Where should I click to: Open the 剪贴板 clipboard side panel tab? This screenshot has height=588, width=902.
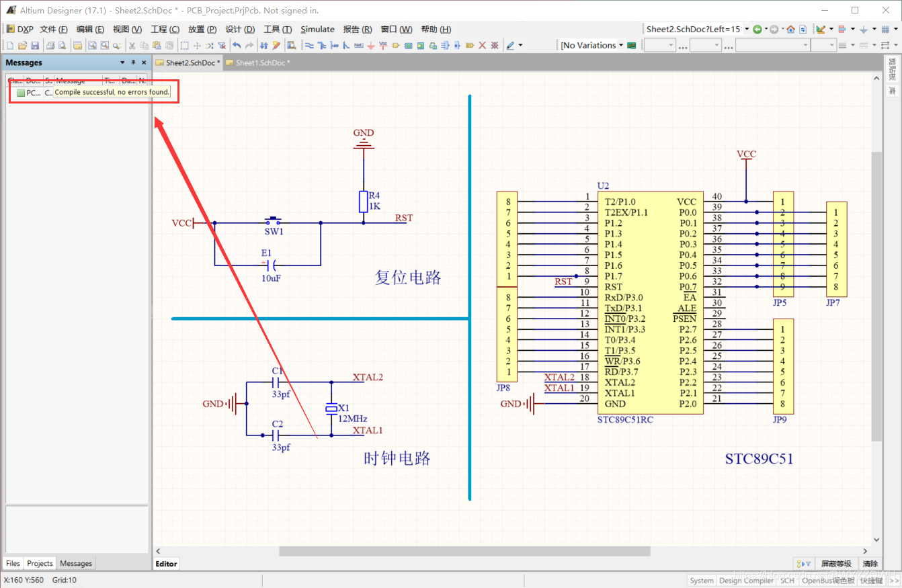893,69
